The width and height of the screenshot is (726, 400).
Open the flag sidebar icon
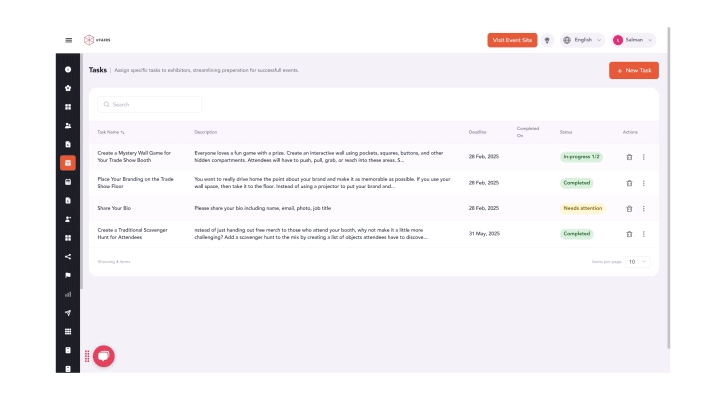pos(68,275)
